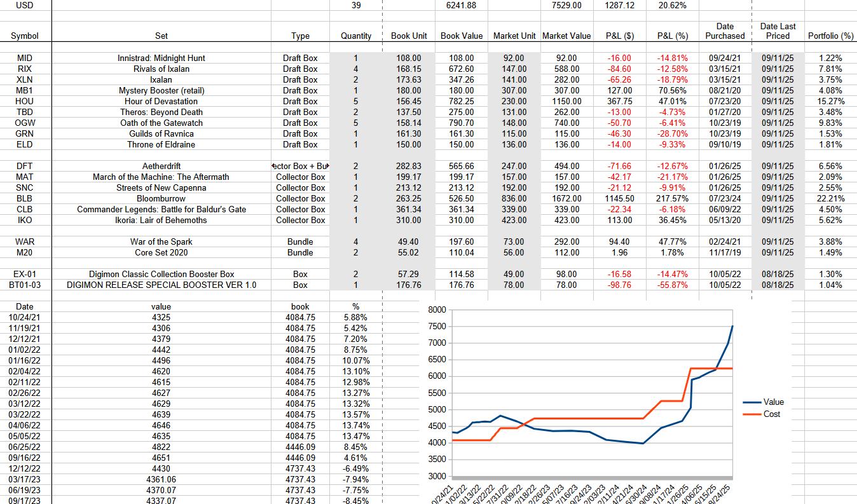Select "Digimon Classic Collection Booster Box" cell
Screen dimensions: 857x504
click(x=161, y=274)
